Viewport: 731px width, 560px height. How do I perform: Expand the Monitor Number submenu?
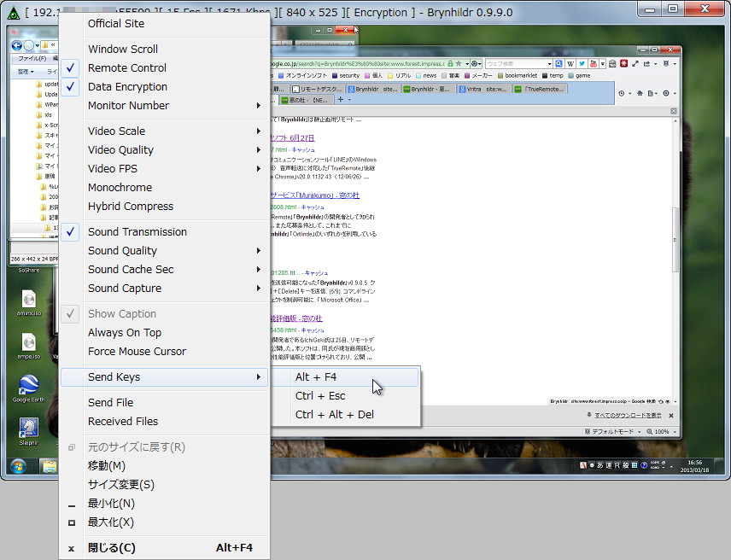164,105
